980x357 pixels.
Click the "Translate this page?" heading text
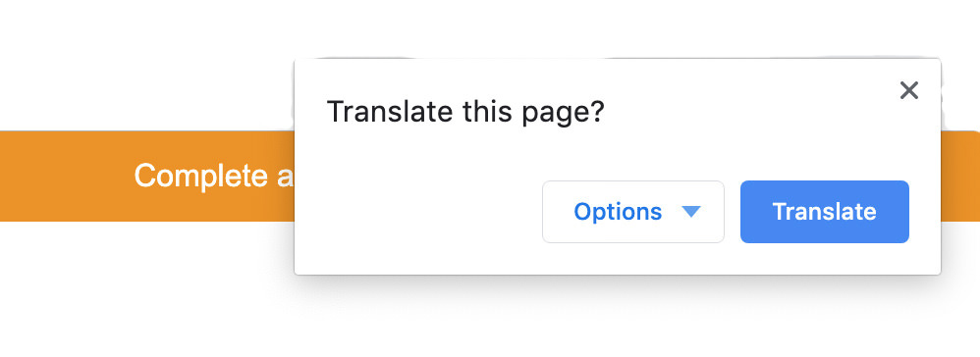click(x=465, y=113)
